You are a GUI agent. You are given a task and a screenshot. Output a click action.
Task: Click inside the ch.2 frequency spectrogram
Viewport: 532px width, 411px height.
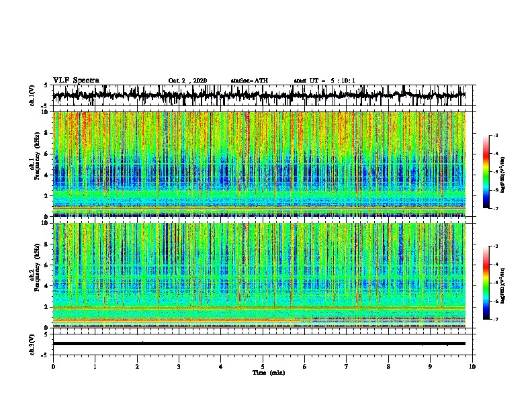coord(259,275)
